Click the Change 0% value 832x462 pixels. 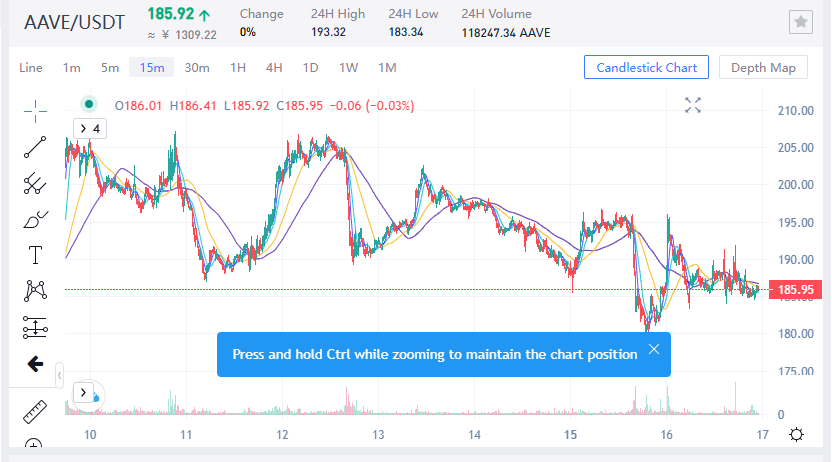tap(248, 32)
